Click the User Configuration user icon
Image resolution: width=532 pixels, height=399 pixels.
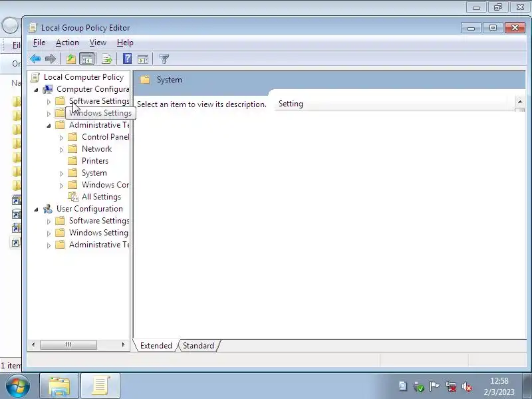point(47,209)
